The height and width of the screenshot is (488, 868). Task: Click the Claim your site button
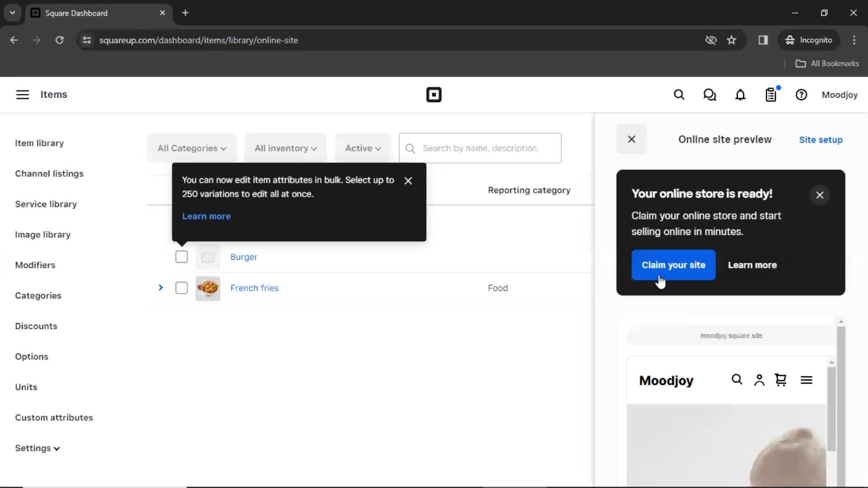[x=673, y=264]
